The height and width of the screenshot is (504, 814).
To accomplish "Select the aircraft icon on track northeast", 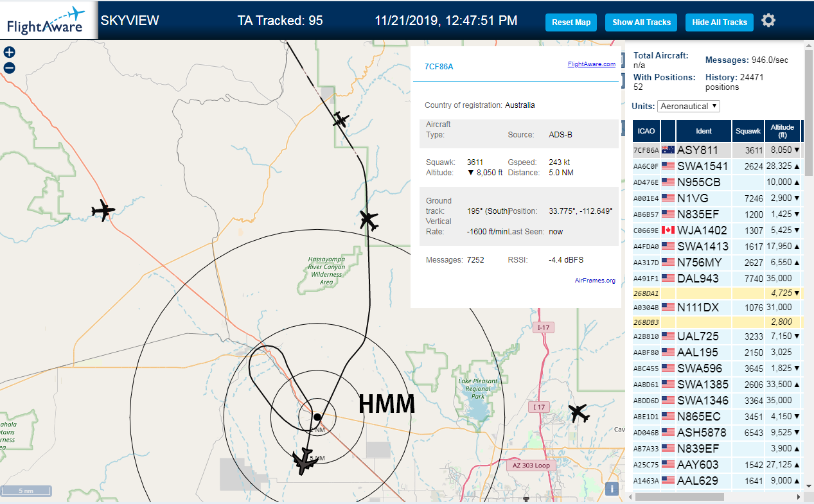I will coord(369,220).
